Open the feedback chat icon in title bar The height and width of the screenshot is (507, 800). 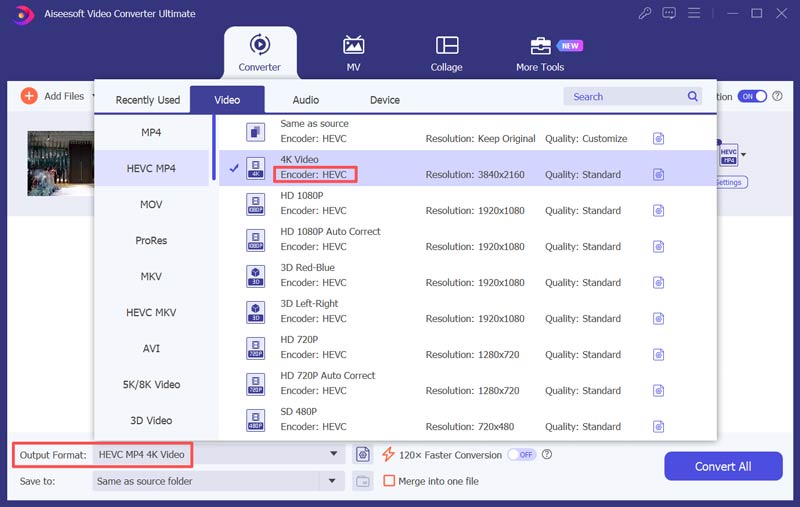(x=669, y=14)
